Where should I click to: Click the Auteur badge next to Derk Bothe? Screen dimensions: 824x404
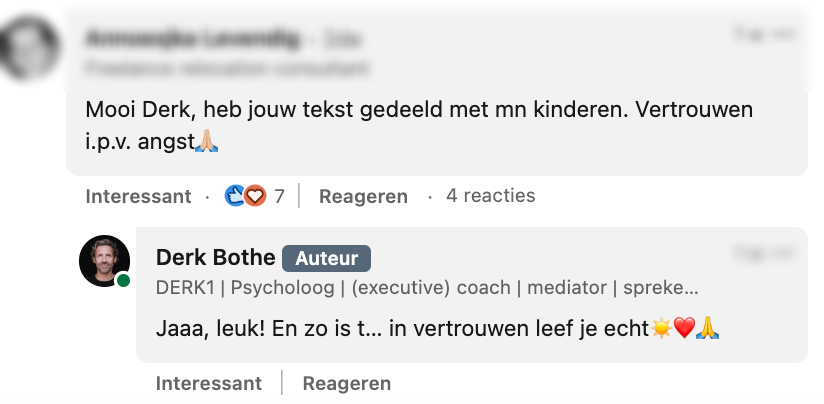[x=326, y=258]
